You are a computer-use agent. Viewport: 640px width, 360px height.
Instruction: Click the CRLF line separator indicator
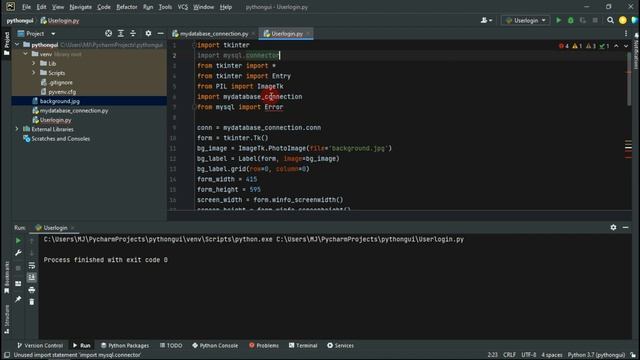coord(509,355)
